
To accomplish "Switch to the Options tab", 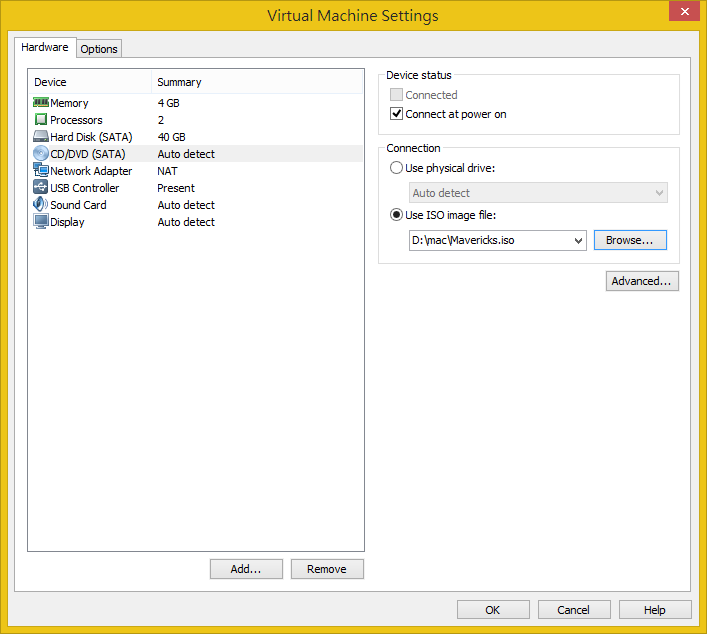I will click(x=99, y=49).
